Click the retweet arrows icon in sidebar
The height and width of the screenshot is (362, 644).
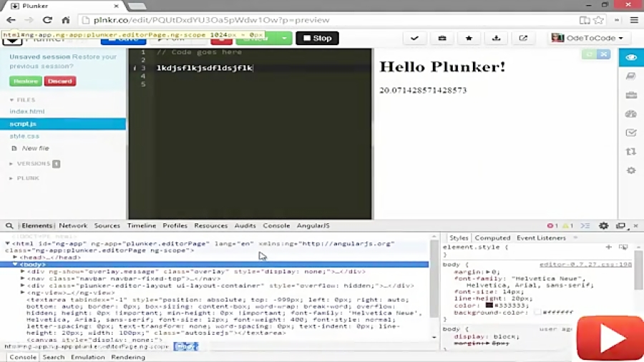(x=631, y=152)
